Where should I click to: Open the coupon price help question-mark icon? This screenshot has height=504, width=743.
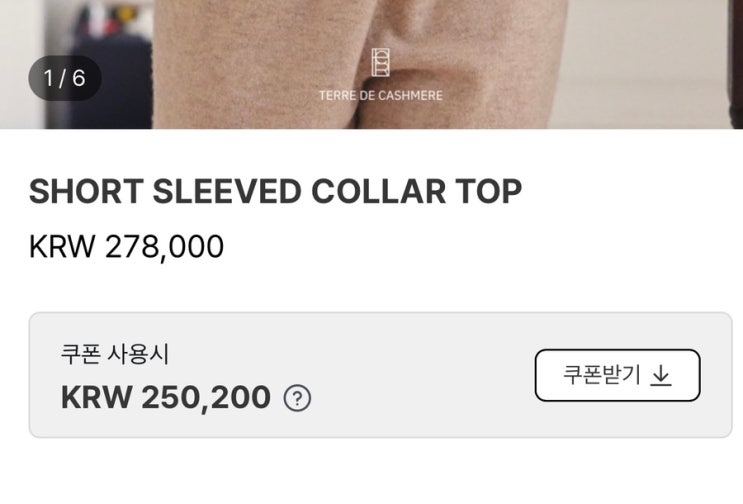click(x=297, y=398)
